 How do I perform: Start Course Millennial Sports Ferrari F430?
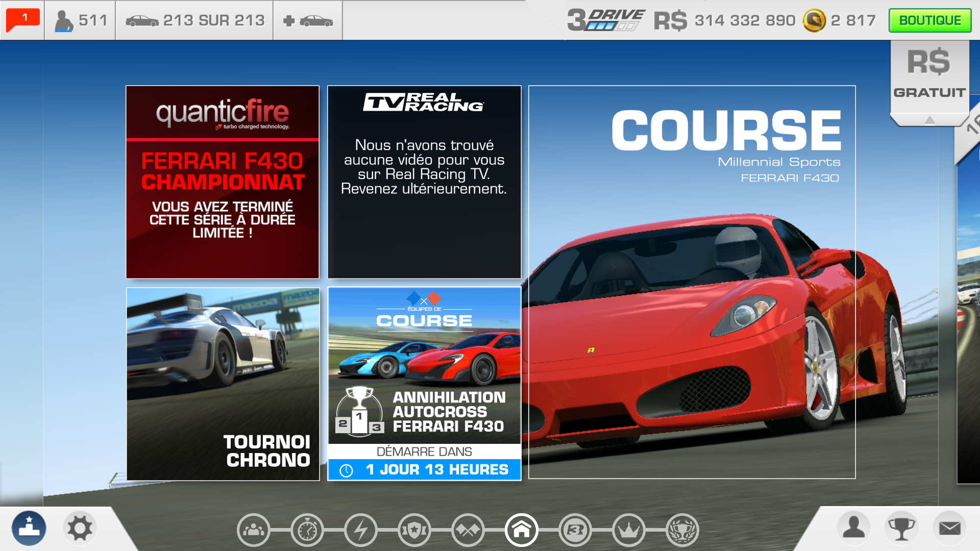(x=692, y=282)
